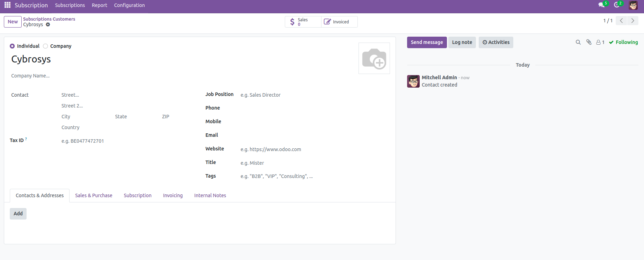This screenshot has width=644, height=260.
Task: Open the Company Name field
Action: [x=182, y=76]
